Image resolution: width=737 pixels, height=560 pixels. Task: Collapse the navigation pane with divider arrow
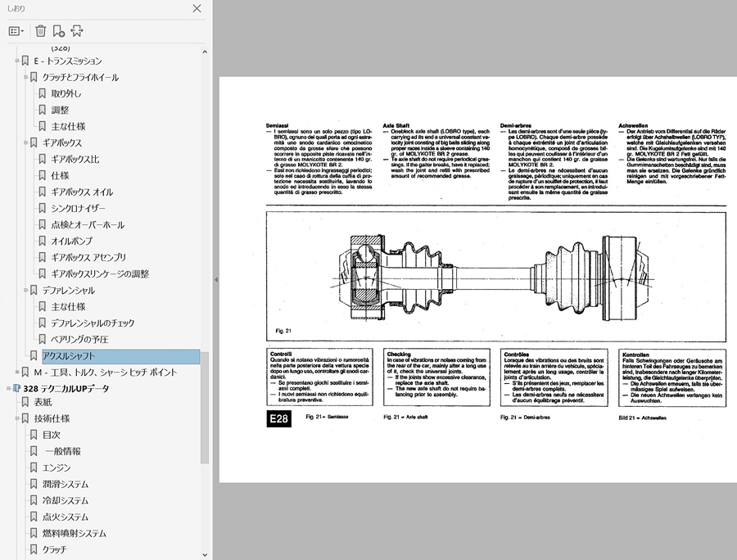[x=215, y=279]
